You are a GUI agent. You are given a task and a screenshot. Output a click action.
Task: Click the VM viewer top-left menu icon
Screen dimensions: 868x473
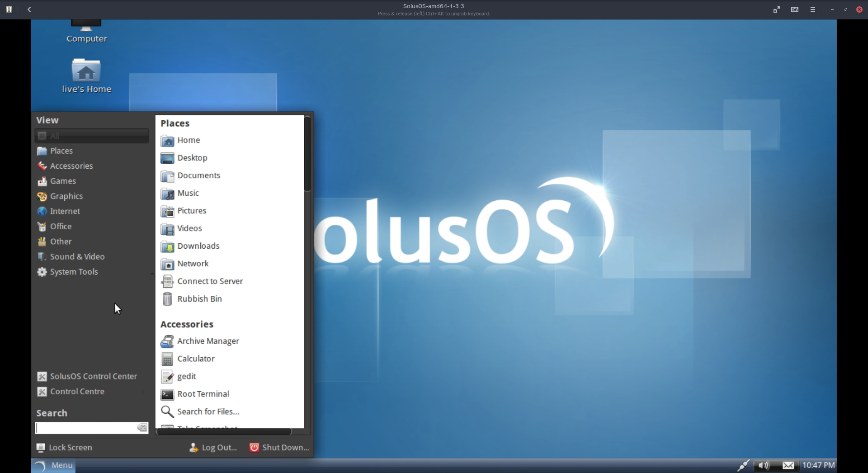(x=9, y=9)
